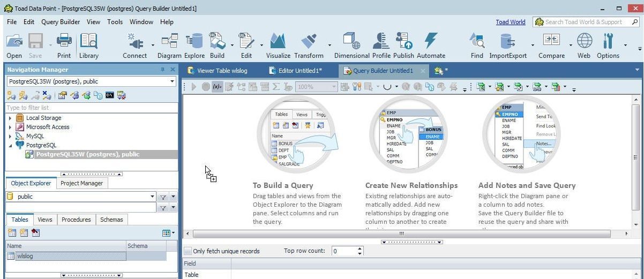Open the Diagram tool
Image resolution: width=644 pixels, height=279 pixels.
tap(169, 46)
